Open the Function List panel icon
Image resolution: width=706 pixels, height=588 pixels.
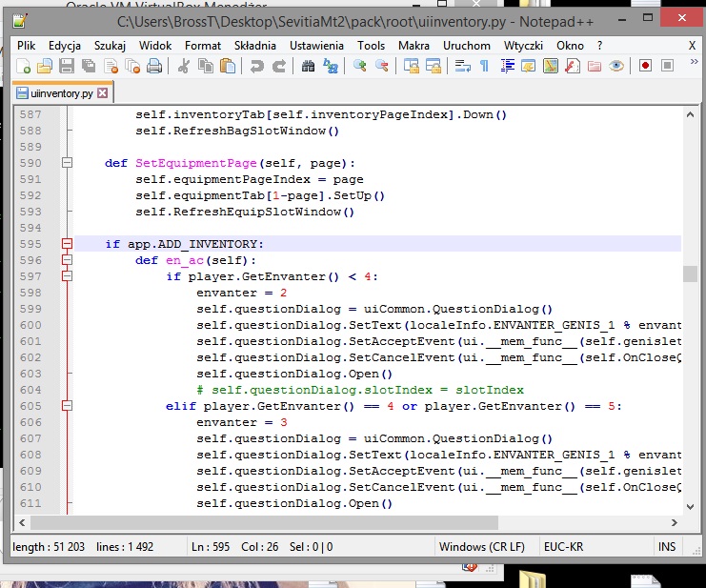[573, 66]
